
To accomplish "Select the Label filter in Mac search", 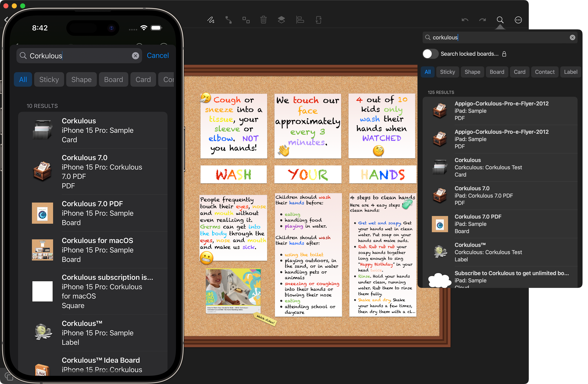I will click(x=570, y=72).
